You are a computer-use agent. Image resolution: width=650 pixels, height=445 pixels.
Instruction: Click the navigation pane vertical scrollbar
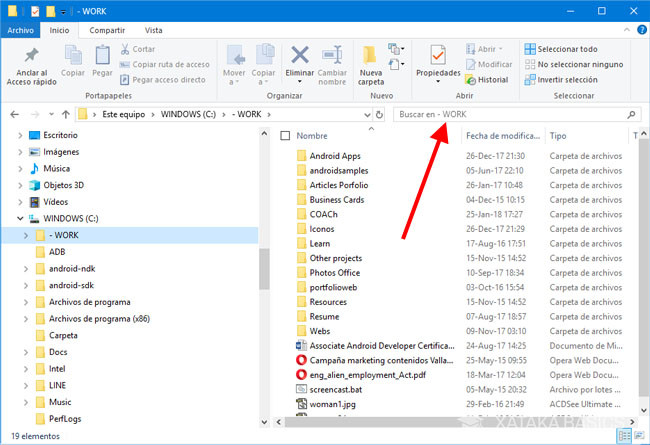pyautogui.click(x=264, y=270)
